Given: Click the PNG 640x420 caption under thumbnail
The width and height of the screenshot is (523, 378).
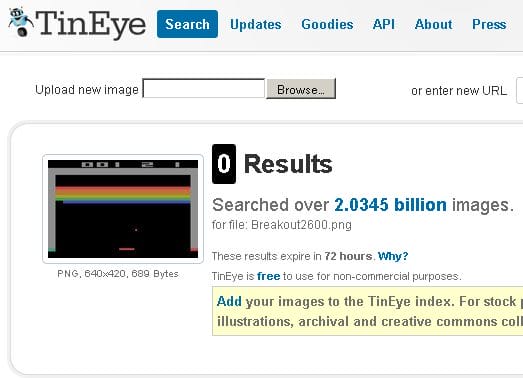Looking at the screenshot, I should pyautogui.click(x=118, y=274).
